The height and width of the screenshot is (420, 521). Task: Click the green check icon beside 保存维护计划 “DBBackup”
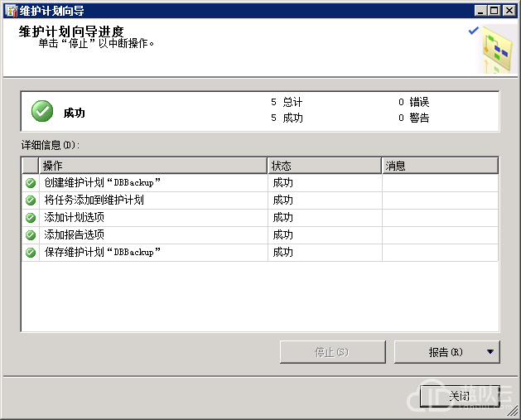tap(31, 253)
